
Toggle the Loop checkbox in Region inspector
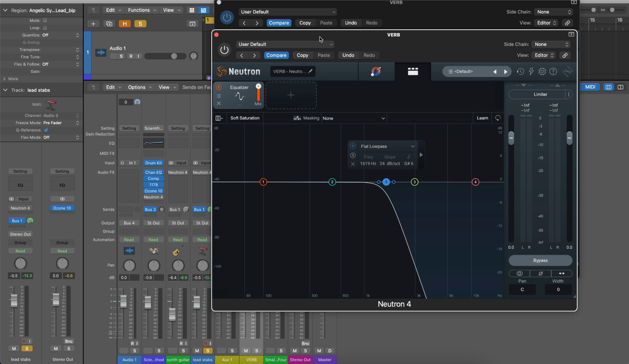pyautogui.click(x=45, y=28)
